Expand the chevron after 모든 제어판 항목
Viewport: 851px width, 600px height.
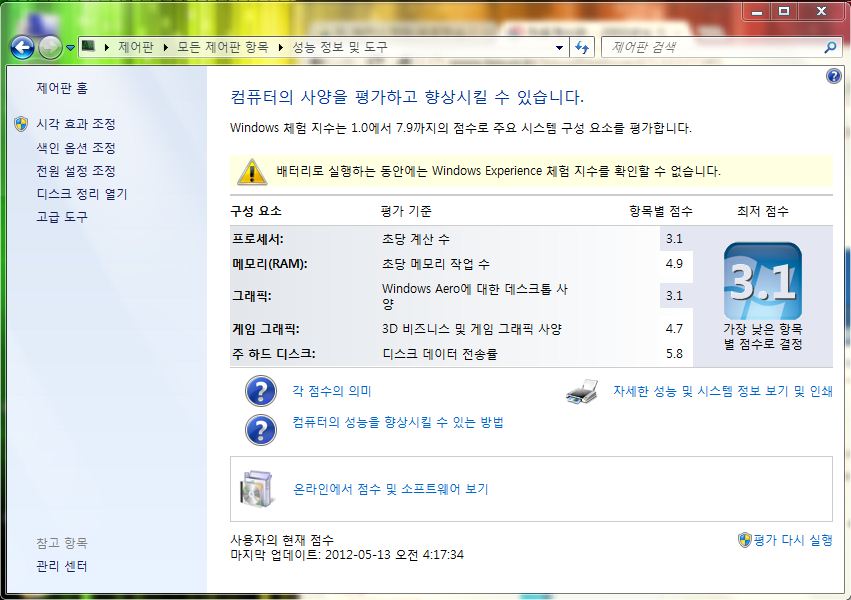(x=281, y=47)
